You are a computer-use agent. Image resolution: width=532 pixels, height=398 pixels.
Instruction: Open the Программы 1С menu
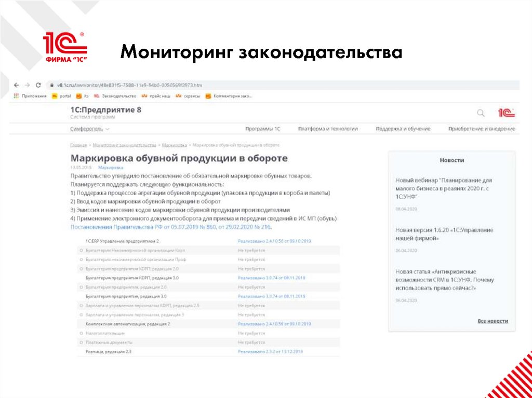(262, 129)
